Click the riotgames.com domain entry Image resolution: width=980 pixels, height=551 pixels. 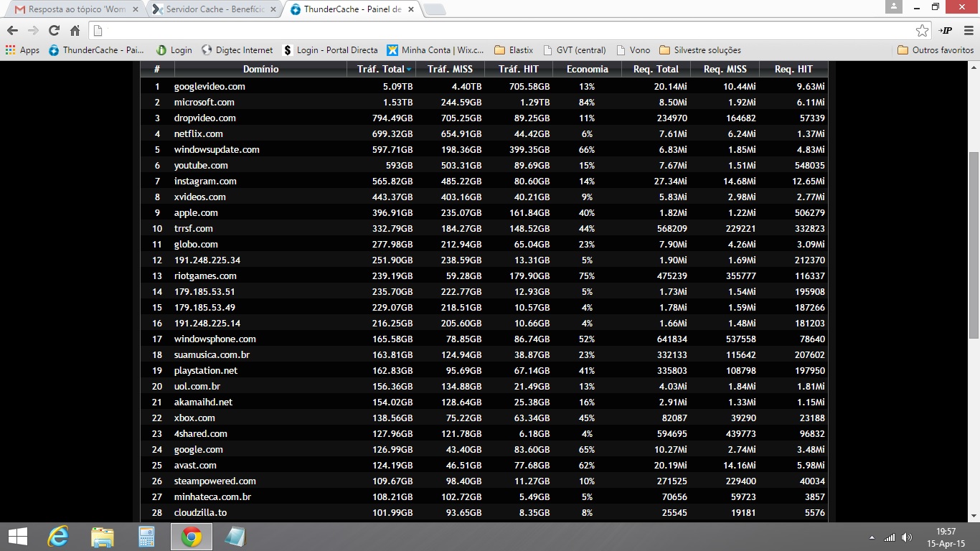205,276
